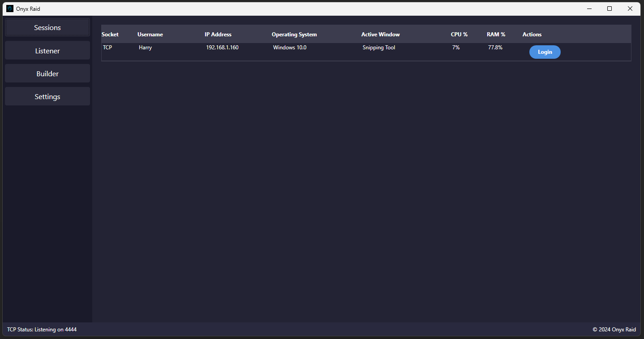Click the 2024 Onyx Raid copyright text
The width and height of the screenshot is (644, 339).
pyautogui.click(x=614, y=329)
